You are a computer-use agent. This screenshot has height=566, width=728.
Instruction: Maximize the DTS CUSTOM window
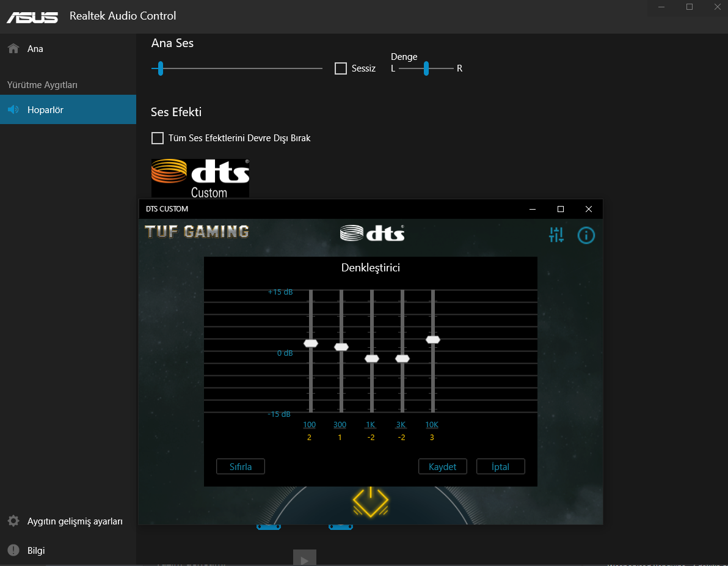[x=561, y=209]
